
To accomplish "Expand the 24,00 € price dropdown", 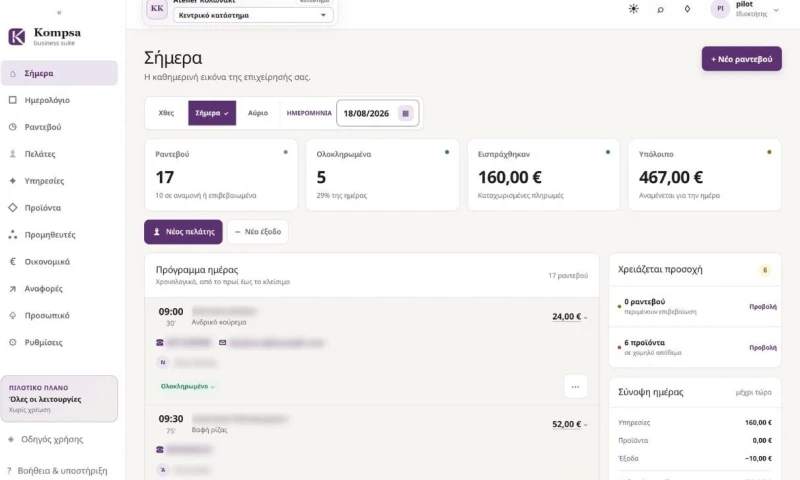I will 569,317.
